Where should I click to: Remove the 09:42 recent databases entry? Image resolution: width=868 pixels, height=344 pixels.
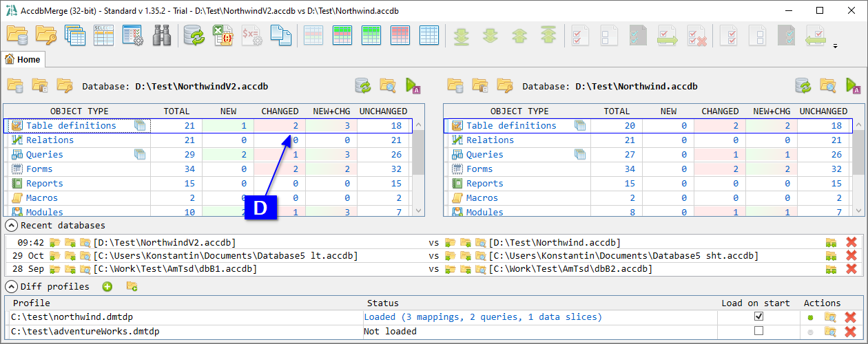pyautogui.click(x=851, y=242)
